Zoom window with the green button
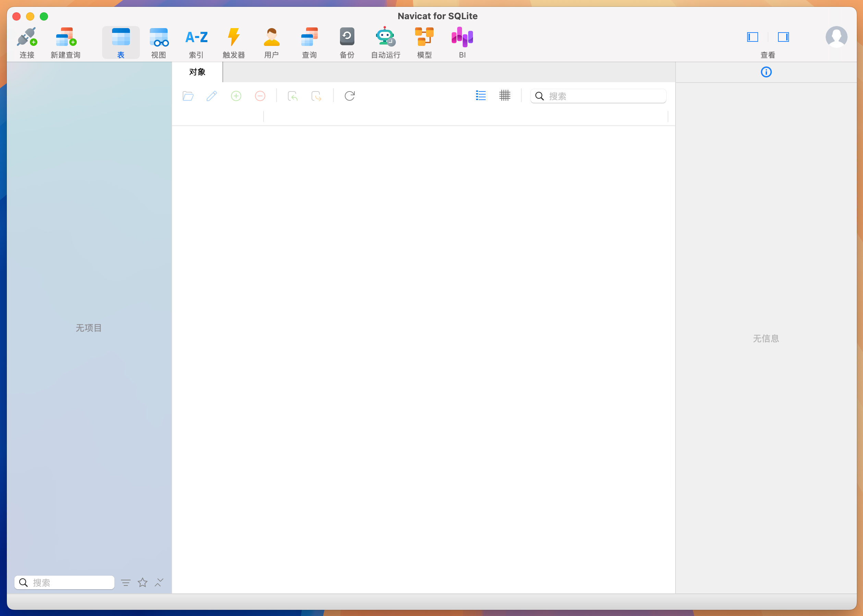Screen dimensions: 863x616 [x=44, y=16]
